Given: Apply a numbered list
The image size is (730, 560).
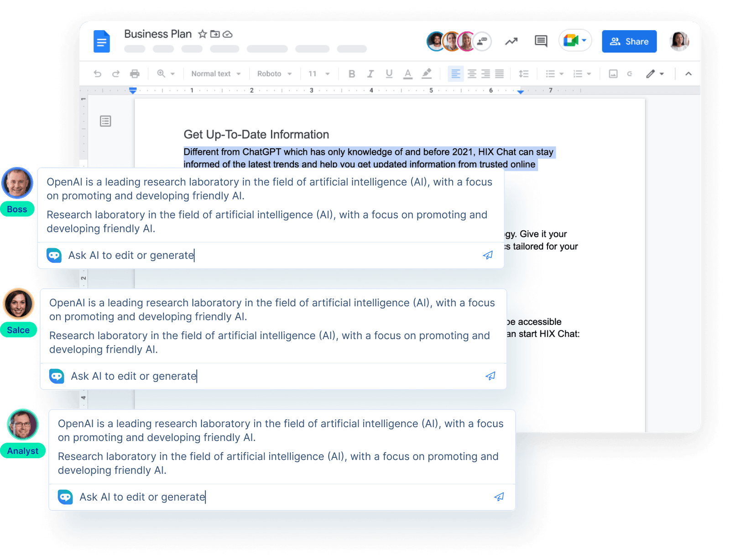Looking at the screenshot, I should click(x=578, y=74).
